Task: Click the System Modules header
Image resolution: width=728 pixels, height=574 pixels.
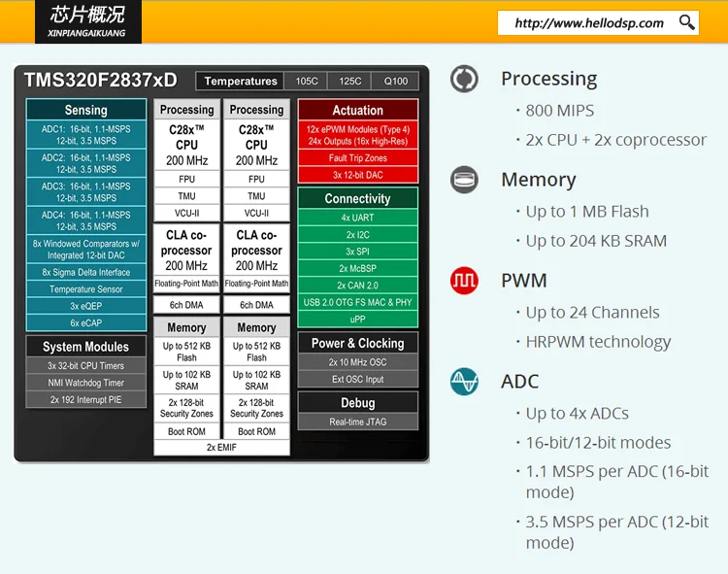Action: click(x=86, y=347)
